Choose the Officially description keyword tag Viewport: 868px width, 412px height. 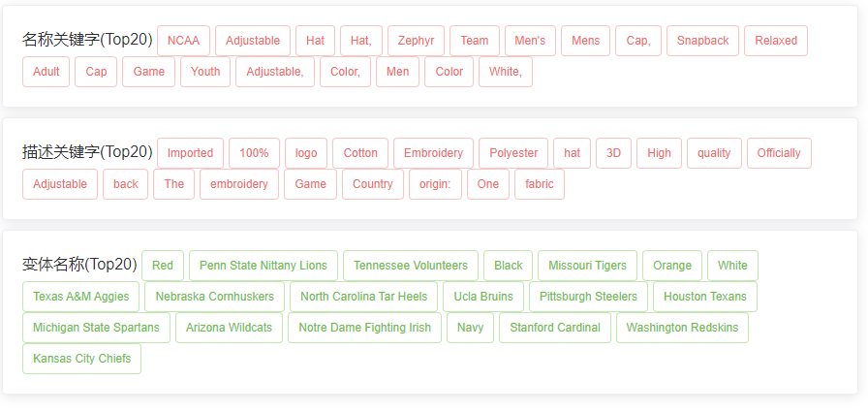pos(779,153)
